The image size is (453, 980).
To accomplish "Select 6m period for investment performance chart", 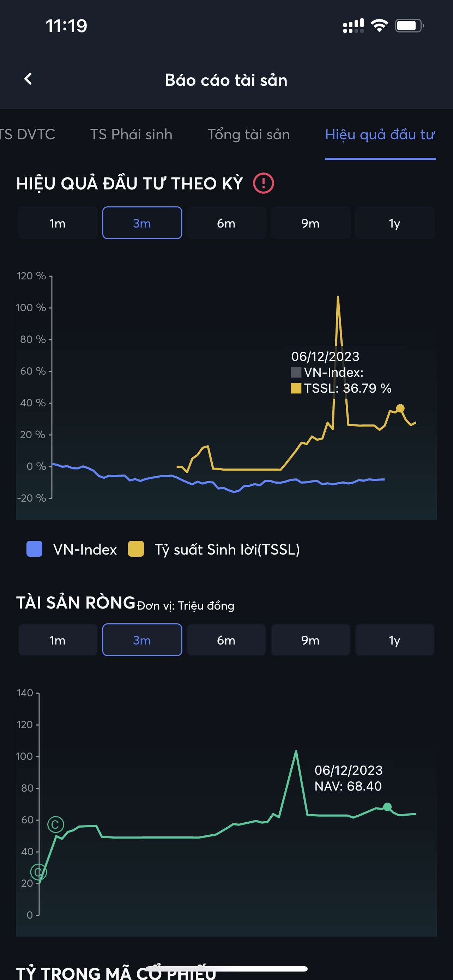I will coord(226,223).
